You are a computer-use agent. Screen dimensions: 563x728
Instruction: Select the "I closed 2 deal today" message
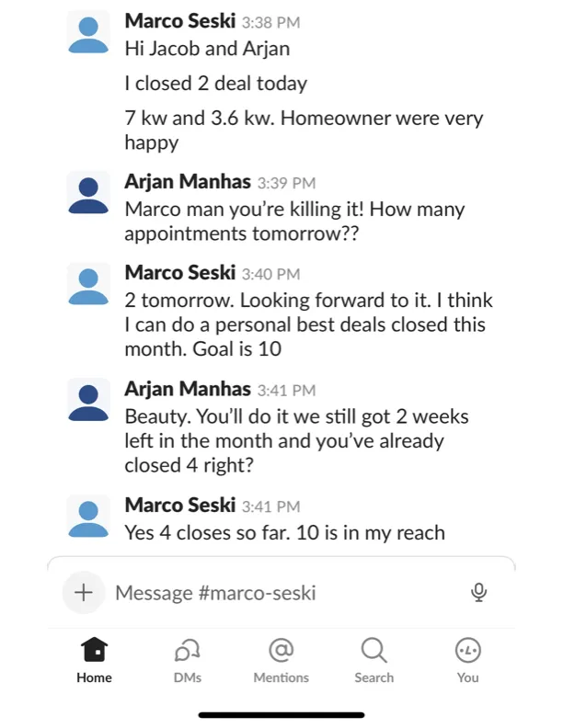(x=216, y=84)
